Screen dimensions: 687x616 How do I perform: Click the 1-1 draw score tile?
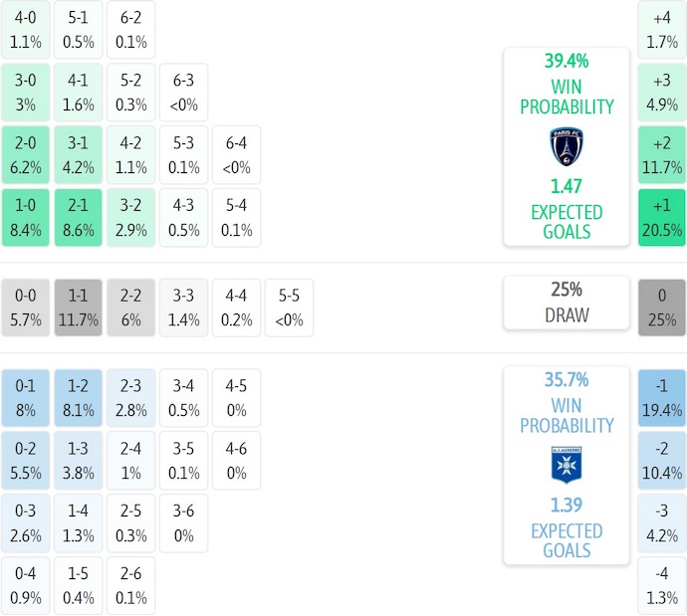point(75,308)
